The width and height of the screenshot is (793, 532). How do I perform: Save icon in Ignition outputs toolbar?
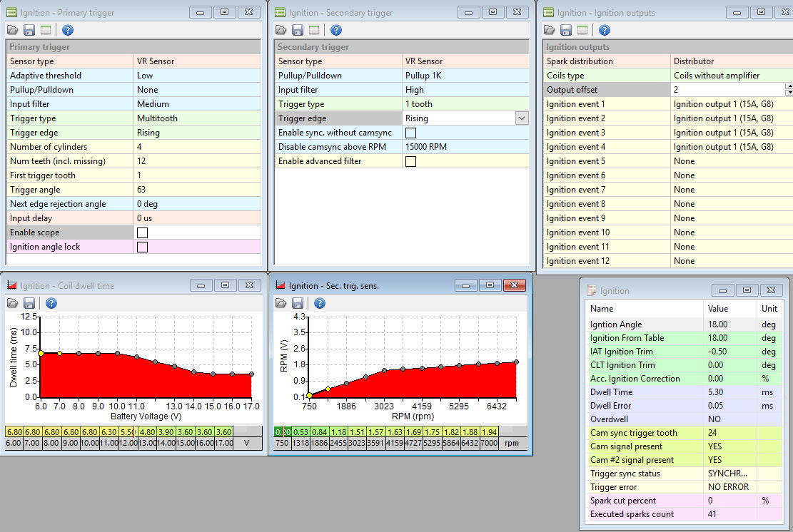point(565,30)
